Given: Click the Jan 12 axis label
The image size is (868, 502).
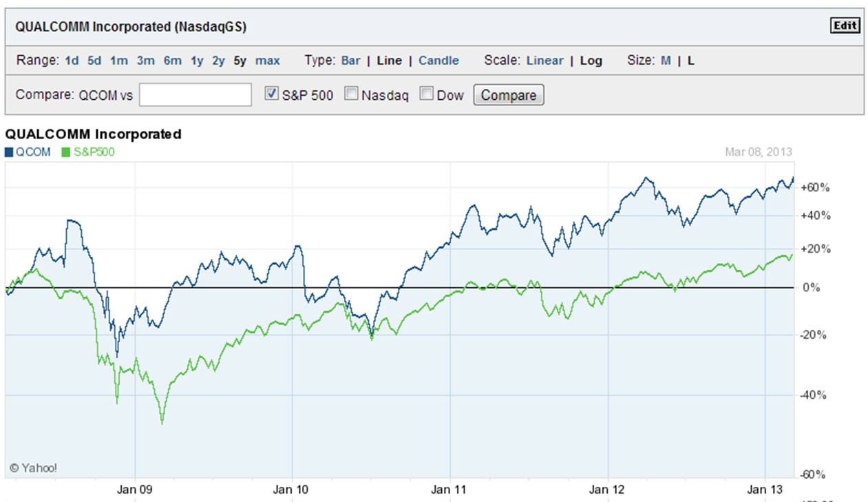Looking at the screenshot, I should (x=608, y=490).
